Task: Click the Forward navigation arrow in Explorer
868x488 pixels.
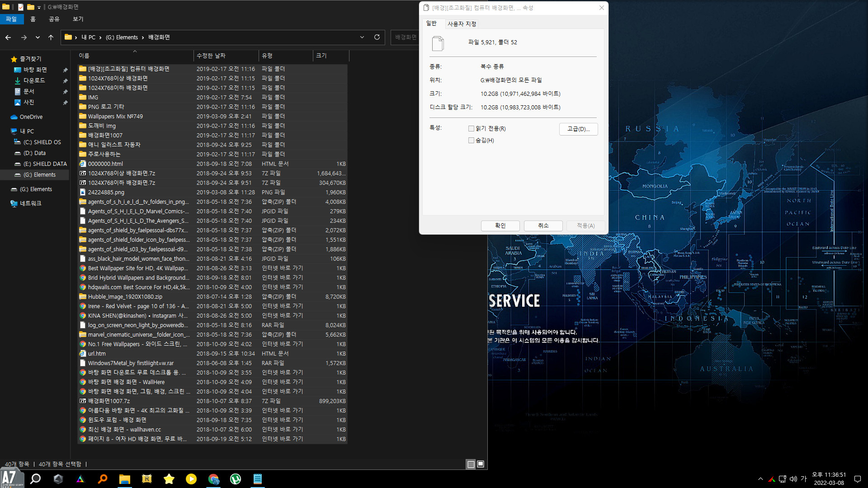Action: coord(24,38)
